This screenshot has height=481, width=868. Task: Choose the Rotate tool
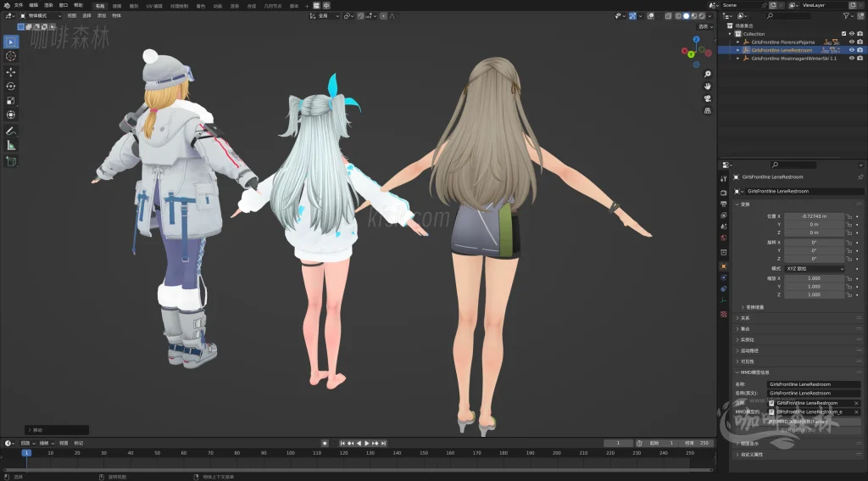10,86
